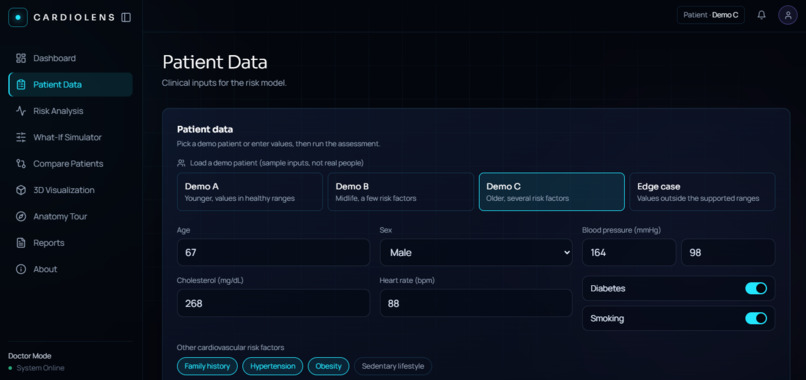Select Demo C older patient card
The height and width of the screenshot is (380, 806).
point(552,192)
